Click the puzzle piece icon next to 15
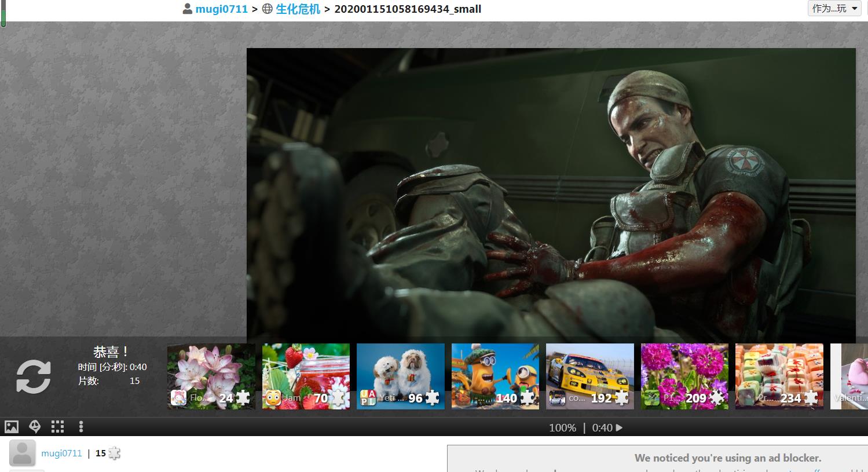The height and width of the screenshot is (472, 868). (x=115, y=453)
